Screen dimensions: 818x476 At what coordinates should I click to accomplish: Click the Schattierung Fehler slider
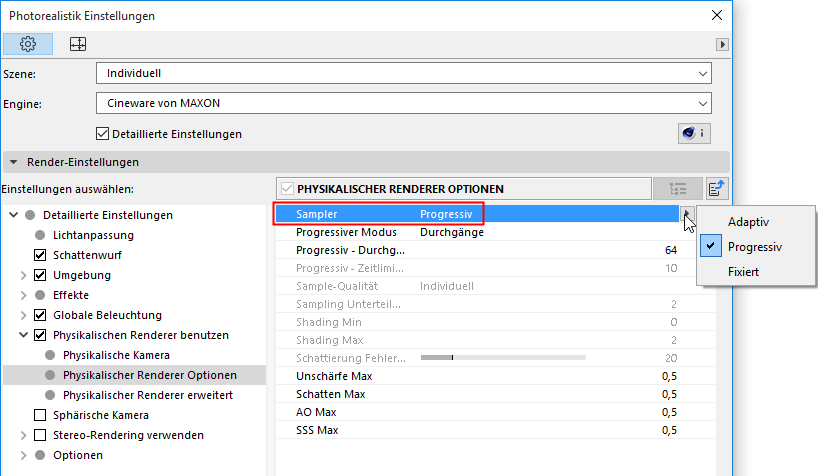[x=502, y=357]
